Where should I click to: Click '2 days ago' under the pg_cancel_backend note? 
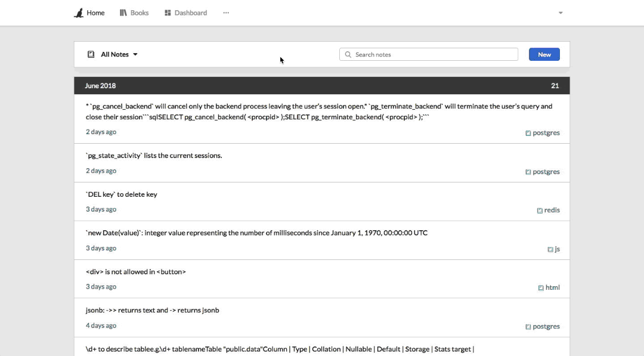coord(101,132)
